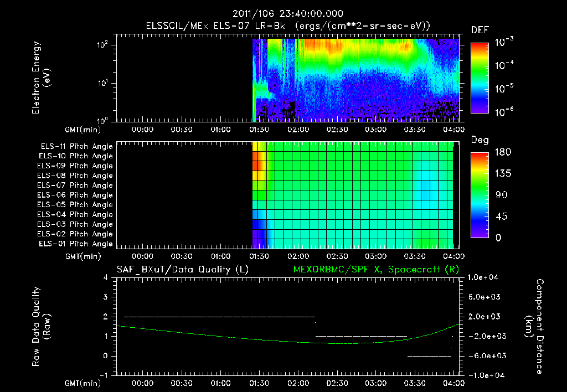Select the Component Distance (km) axis label

click(534, 327)
